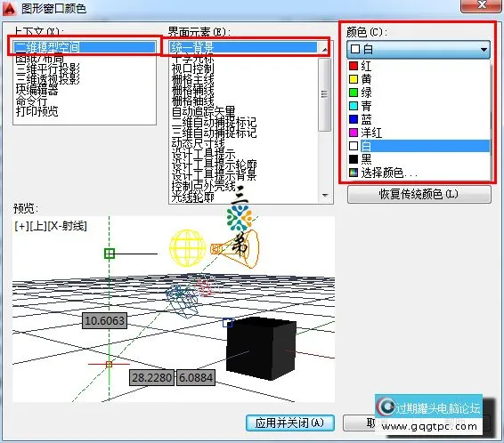Select 黑 (black) color option
The image size is (504, 443).
tap(419, 159)
